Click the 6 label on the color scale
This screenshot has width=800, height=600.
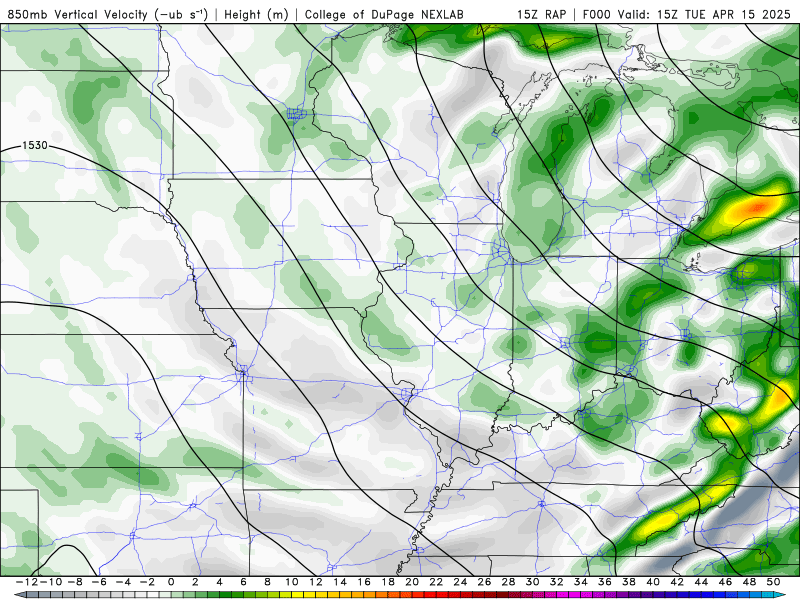click(x=243, y=582)
